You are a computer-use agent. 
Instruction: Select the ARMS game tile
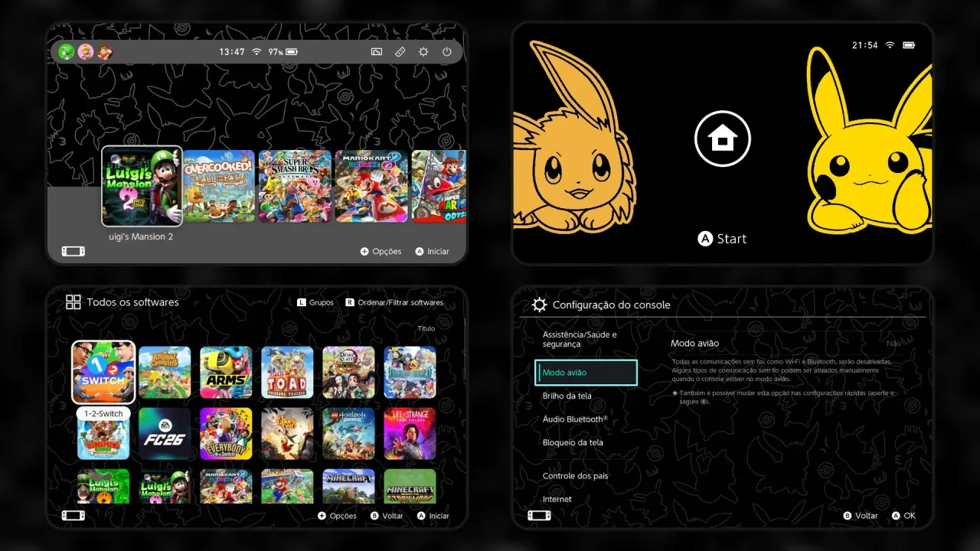click(226, 372)
